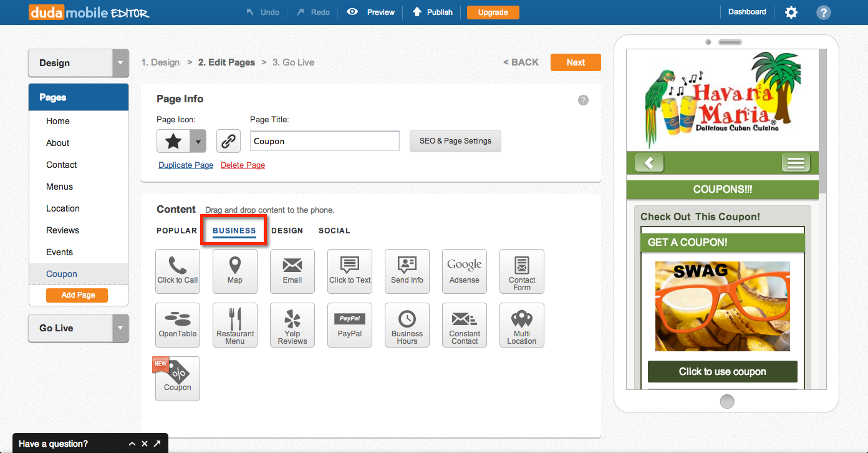Click the page link chain icon
This screenshot has width=868, height=453.
click(x=228, y=141)
